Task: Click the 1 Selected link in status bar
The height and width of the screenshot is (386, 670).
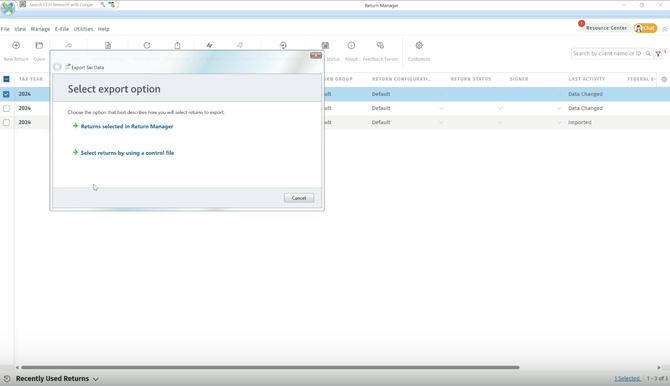Action: pos(627,378)
